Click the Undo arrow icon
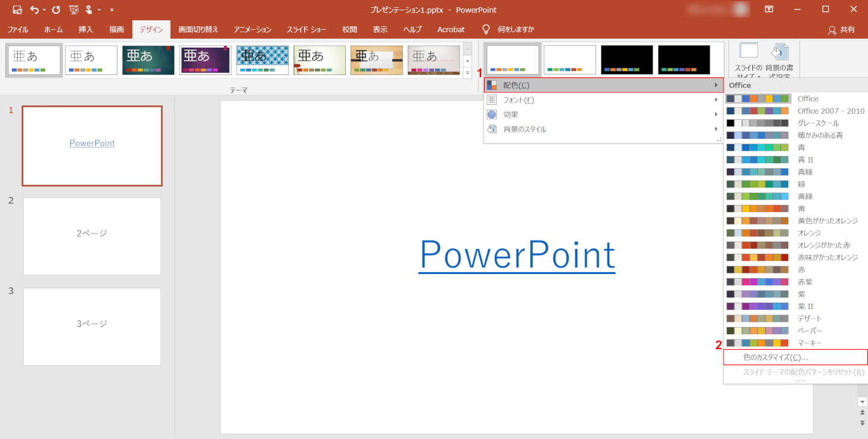868x439 pixels. click(35, 10)
